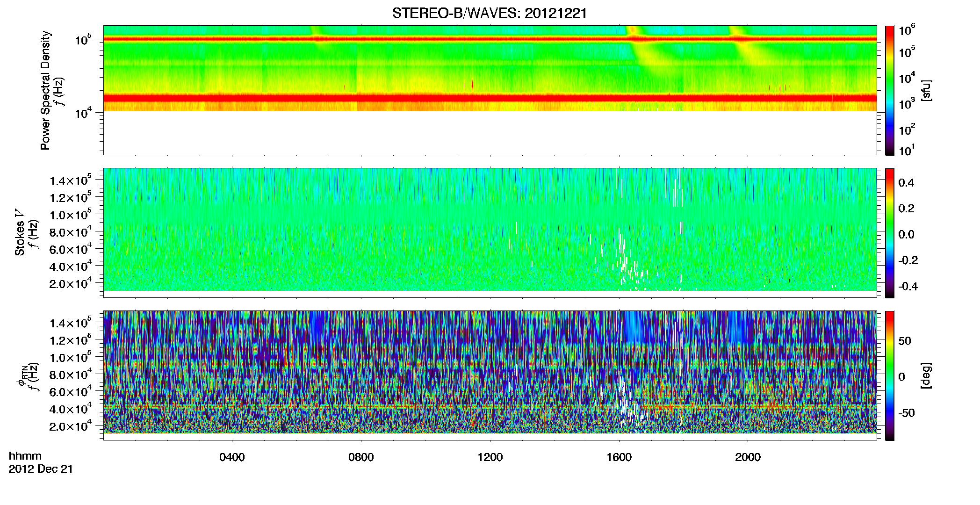
Task: Click the phi RTN spectrogram panel
Action: [x=490, y=375]
